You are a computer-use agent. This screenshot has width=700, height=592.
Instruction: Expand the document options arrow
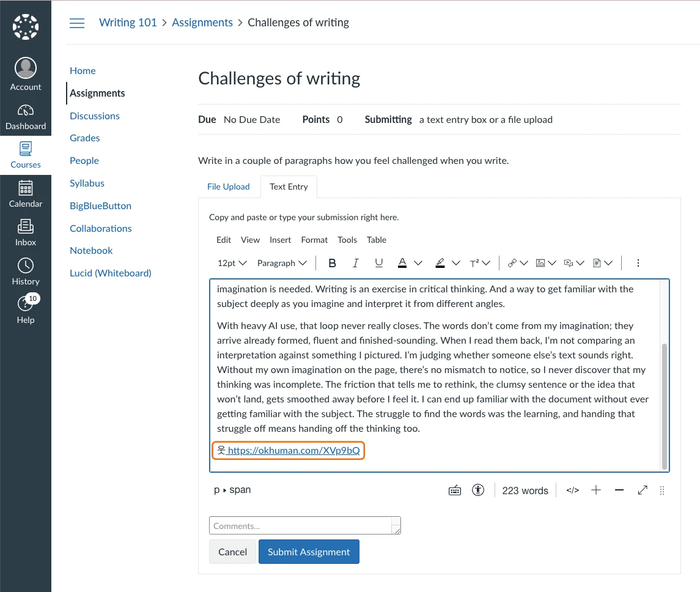(x=608, y=263)
